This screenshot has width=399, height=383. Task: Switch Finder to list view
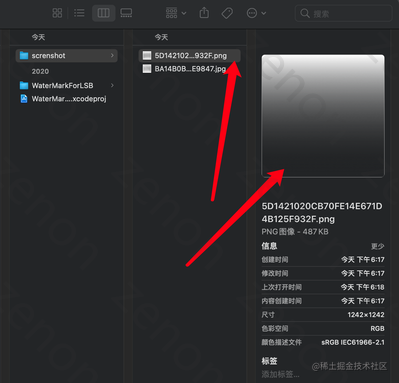(x=79, y=13)
